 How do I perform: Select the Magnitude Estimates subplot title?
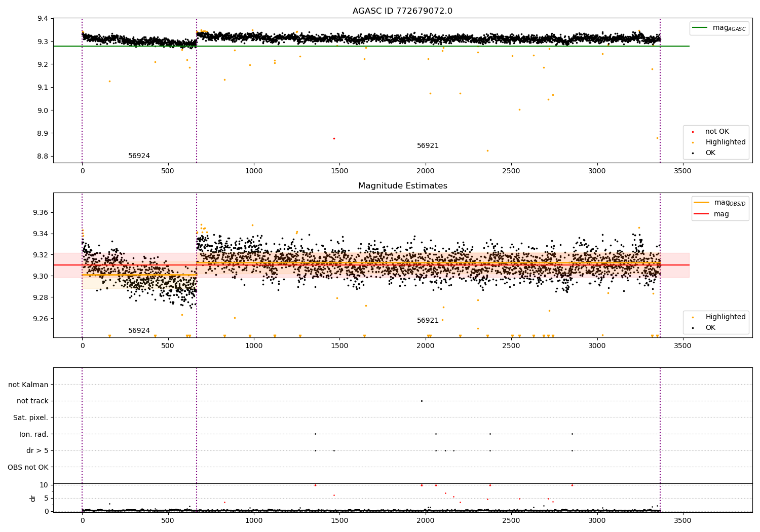[x=402, y=186]
